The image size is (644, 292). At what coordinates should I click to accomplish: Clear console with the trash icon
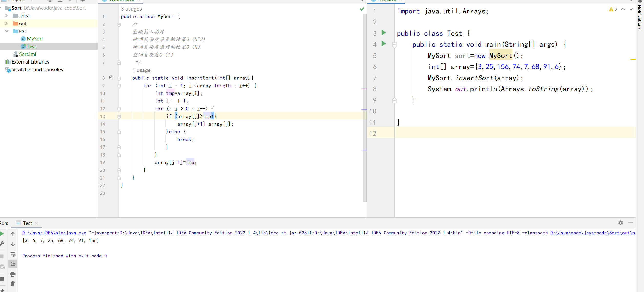(13, 284)
